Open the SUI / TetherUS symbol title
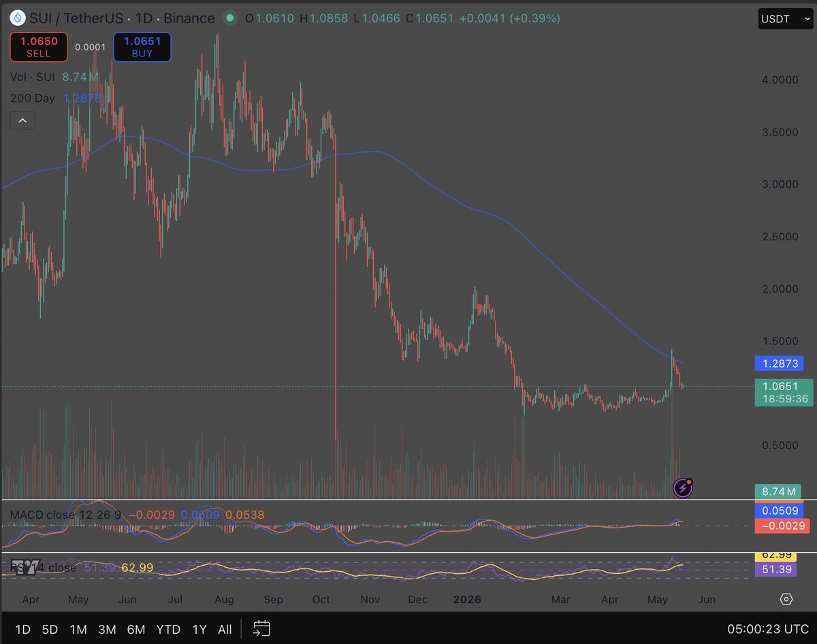The image size is (817, 644). (123, 18)
